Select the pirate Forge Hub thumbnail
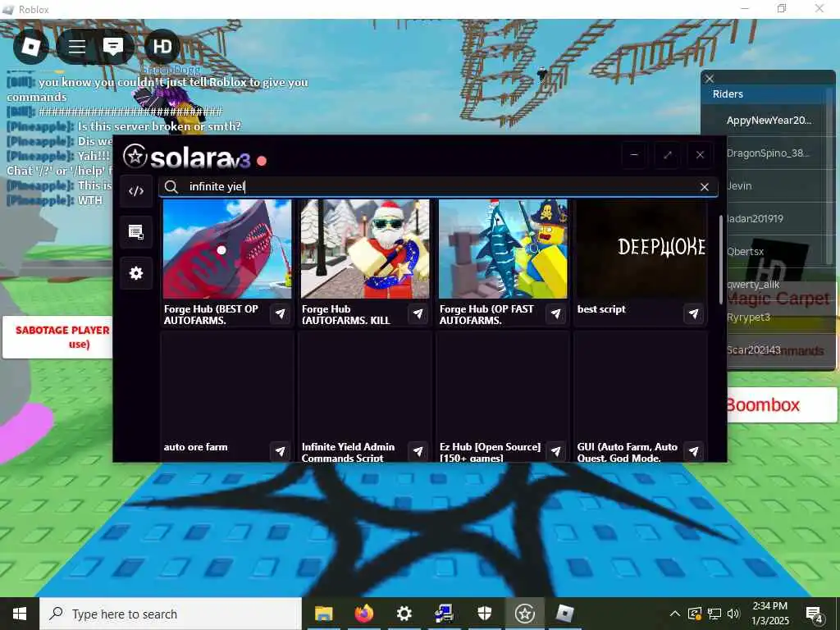 (x=503, y=249)
